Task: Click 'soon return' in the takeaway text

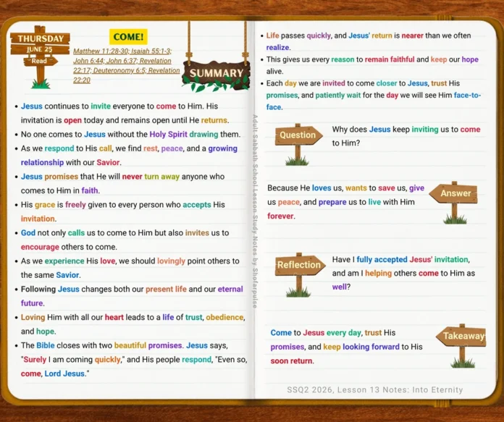Action: [291, 361]
